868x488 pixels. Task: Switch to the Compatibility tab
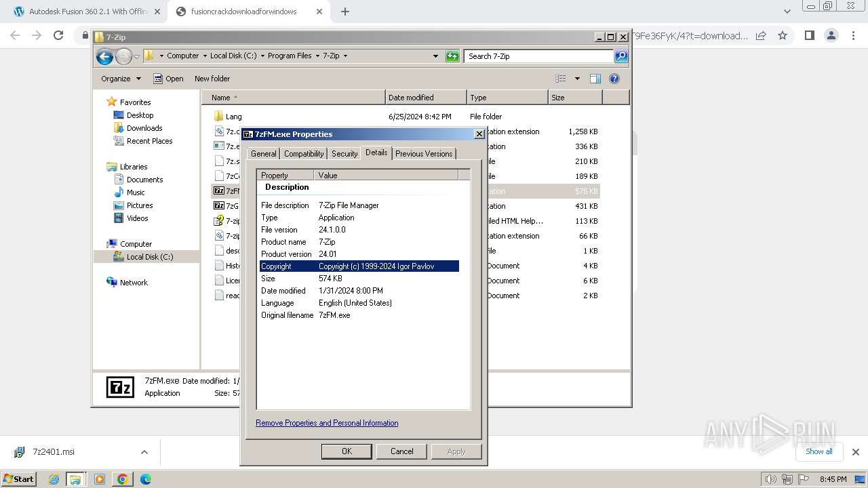click(x=304, y=154)
